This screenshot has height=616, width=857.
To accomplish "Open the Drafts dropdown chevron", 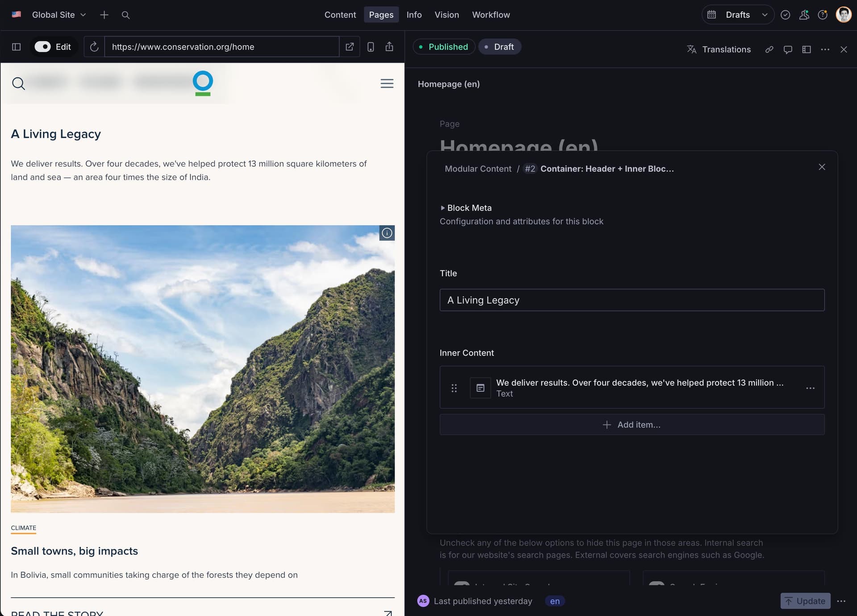I will click(x=765, y=15).
